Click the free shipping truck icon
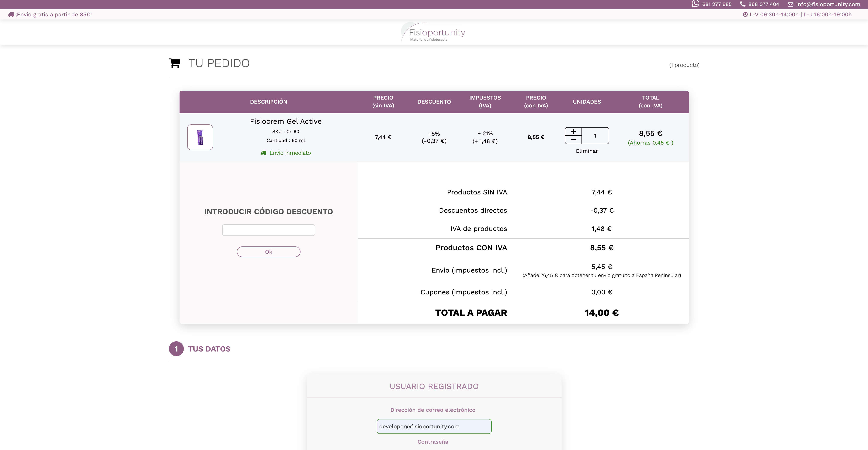Screen dimensions: 868x450 pos(11,14)
